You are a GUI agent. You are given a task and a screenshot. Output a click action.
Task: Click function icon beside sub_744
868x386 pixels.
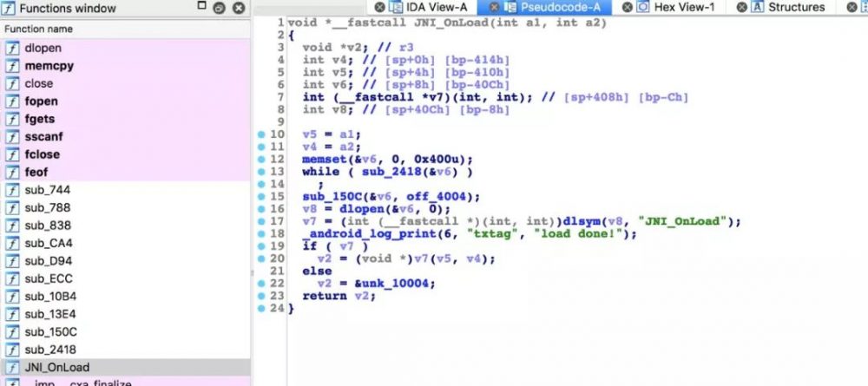pyautogui.click(x=11, y=190)
